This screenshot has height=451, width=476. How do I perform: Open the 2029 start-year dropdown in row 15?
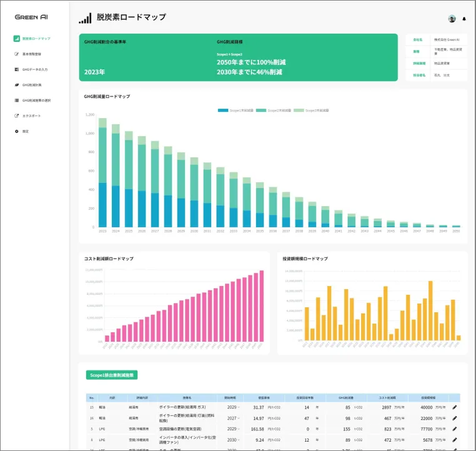coord(233,407)
